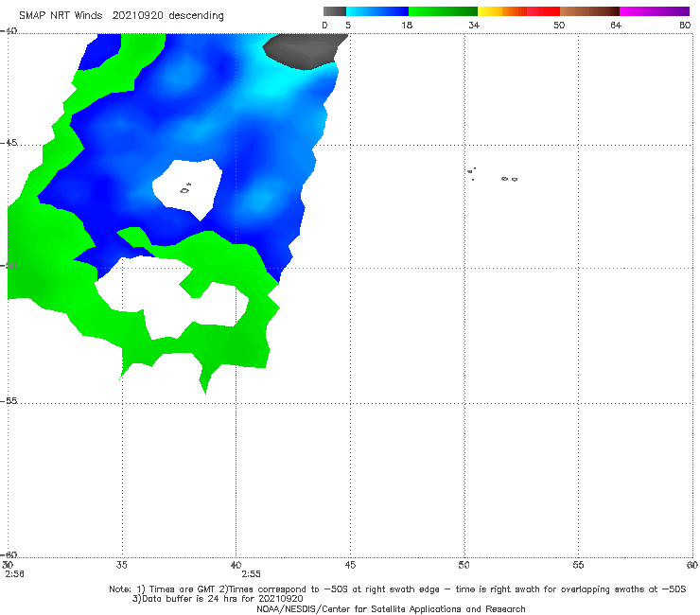Click the 'Note: 1) Times are GMT' footnote line
Image resolution: width=700 pixels, height=615 pixels.
click(397, 589)
